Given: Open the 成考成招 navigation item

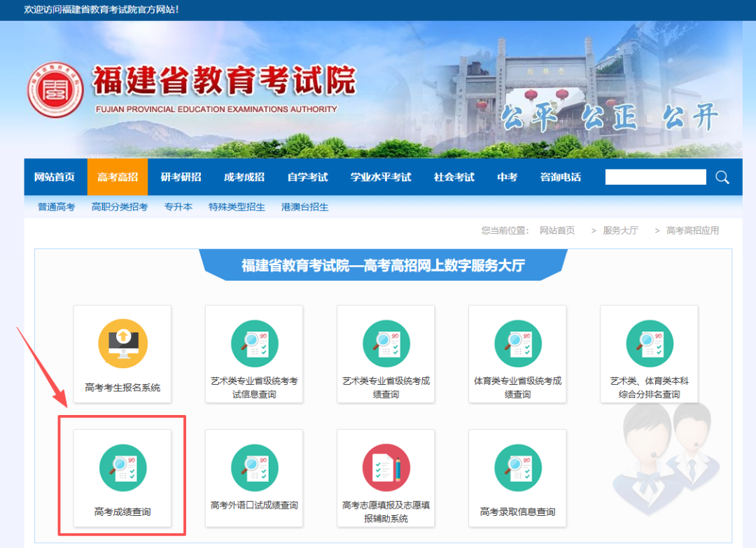Looking at the screenshot, I should pyautogui.click(x=244, y=177).
